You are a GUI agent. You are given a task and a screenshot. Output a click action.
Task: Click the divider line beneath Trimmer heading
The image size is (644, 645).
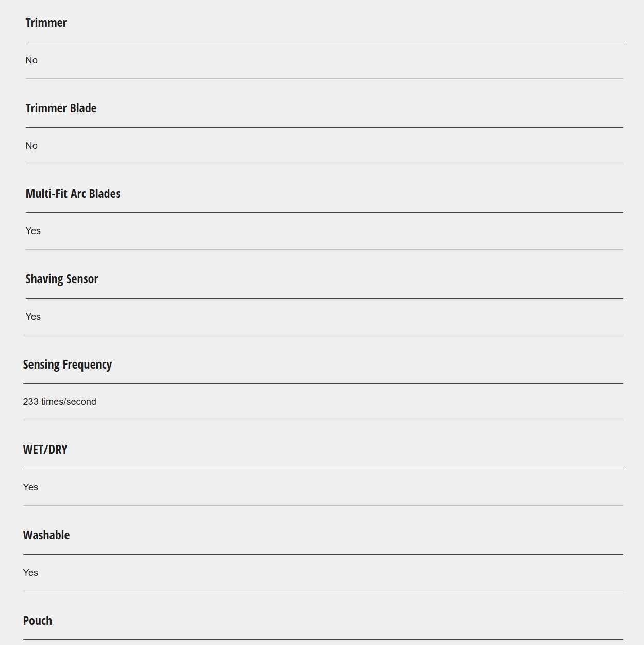(x=324, y=42)
